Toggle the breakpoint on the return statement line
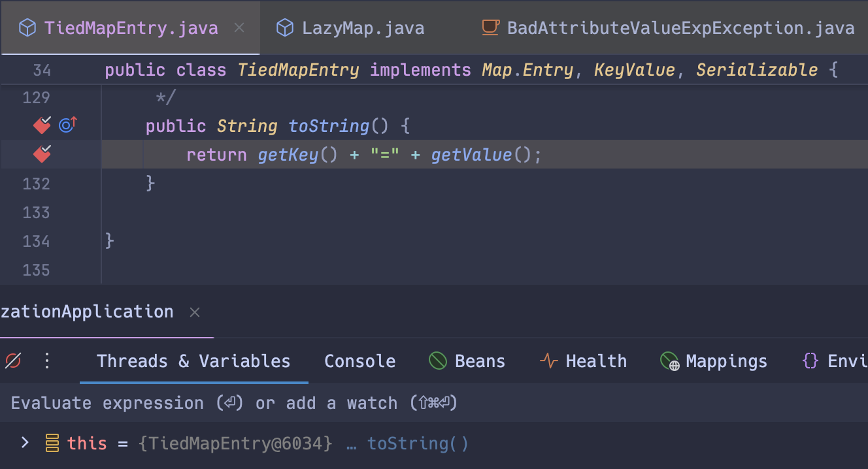 41,155
